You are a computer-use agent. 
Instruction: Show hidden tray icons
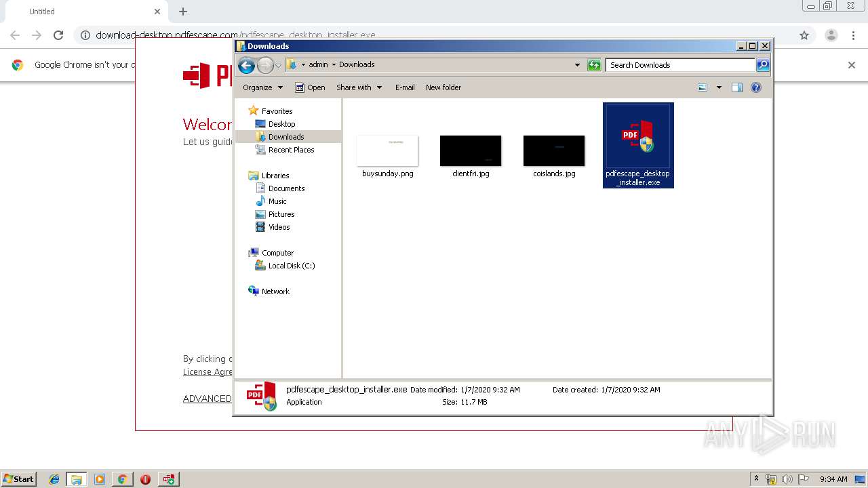click(x=756, y=479)
